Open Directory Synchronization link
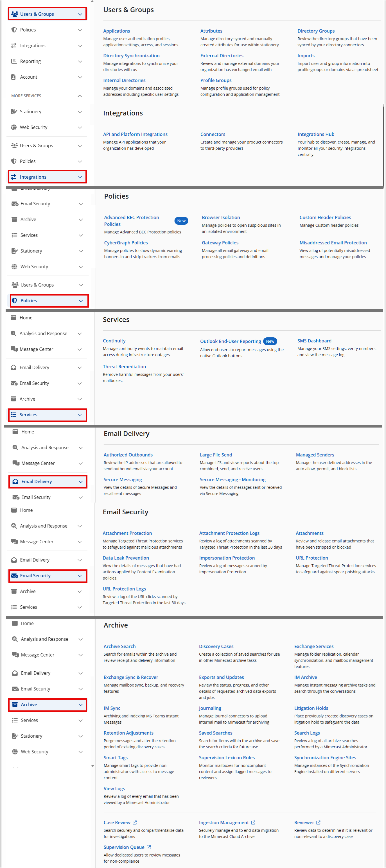This screenshot has height=868, width=386. click(x=132, y=56)
